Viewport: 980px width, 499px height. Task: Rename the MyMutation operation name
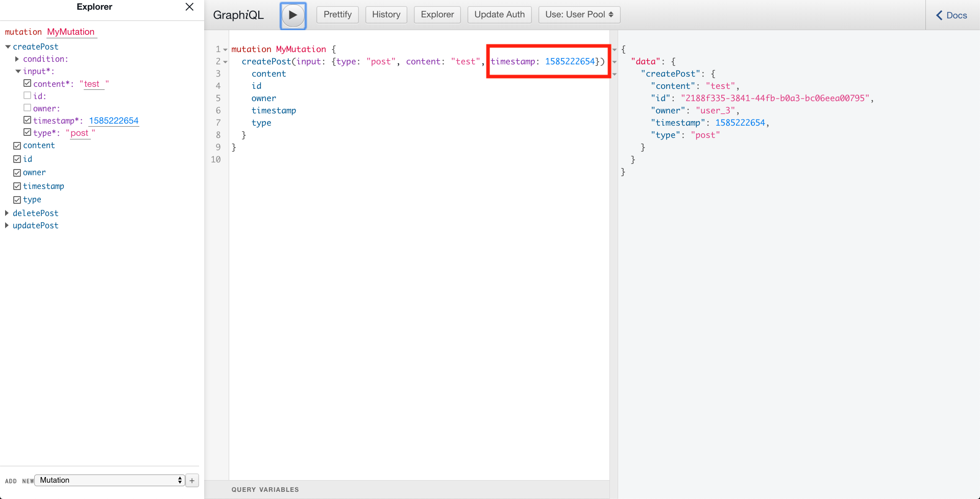point(71,32)
